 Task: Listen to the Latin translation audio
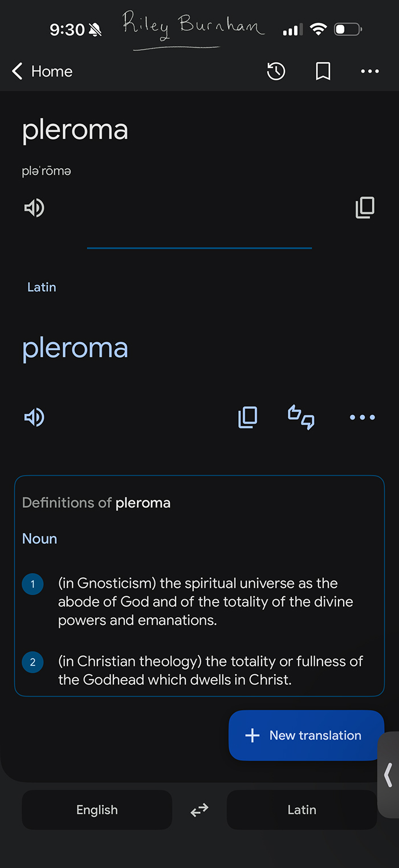click(x=34, y=418)
